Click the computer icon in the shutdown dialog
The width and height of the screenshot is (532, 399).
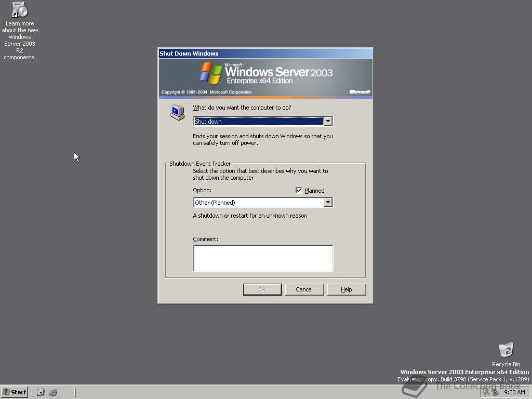177,112
